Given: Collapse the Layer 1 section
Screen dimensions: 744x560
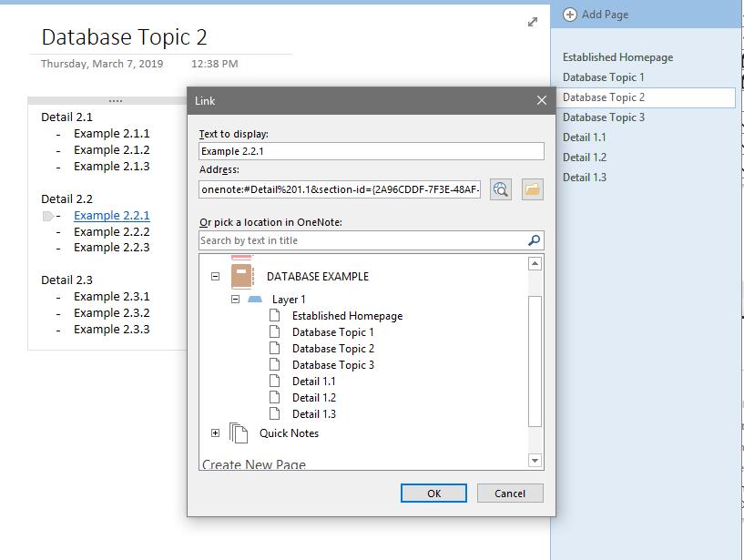Looking at the screenshot, I should (235, 300).
